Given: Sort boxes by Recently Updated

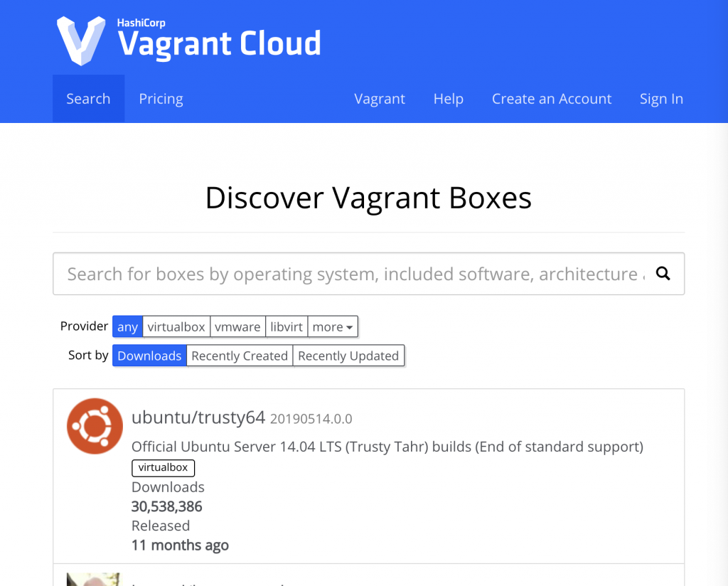Looking at the screenshot, I should point(348,355).
